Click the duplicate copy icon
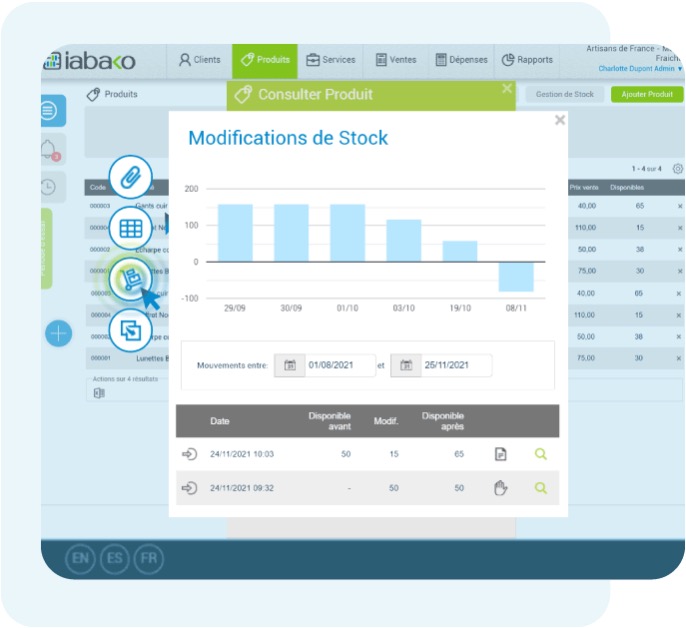This screenshot has width=686, height=628. tap(130, 330)
